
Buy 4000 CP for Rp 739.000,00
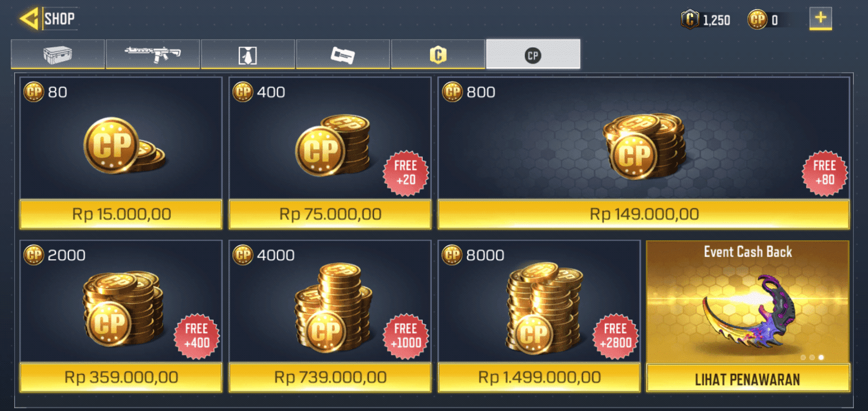[330, 377]
